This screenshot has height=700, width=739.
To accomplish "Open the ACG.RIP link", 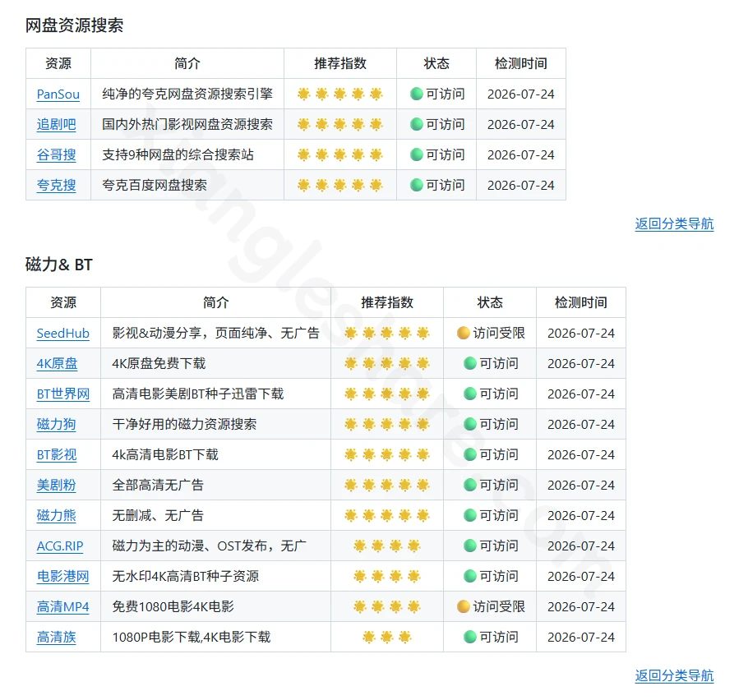I will pos(60,546).
